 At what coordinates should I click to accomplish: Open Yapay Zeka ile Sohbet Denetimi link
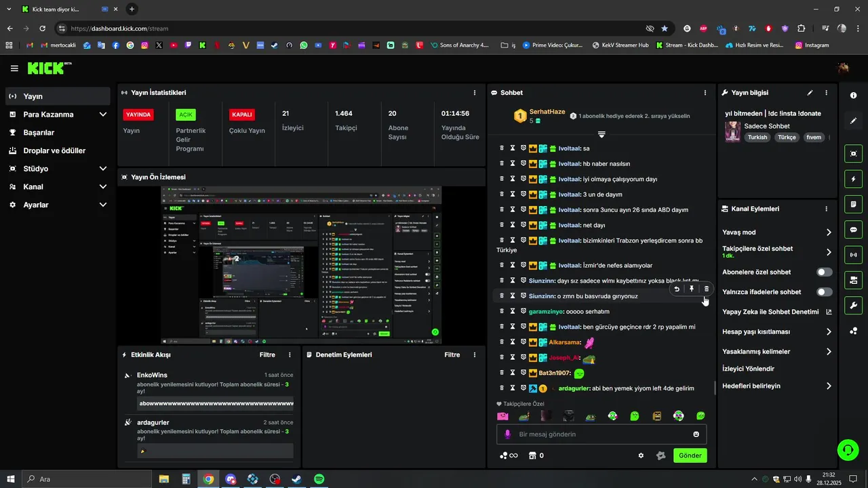pyautogui.click(x=777, y=312)
